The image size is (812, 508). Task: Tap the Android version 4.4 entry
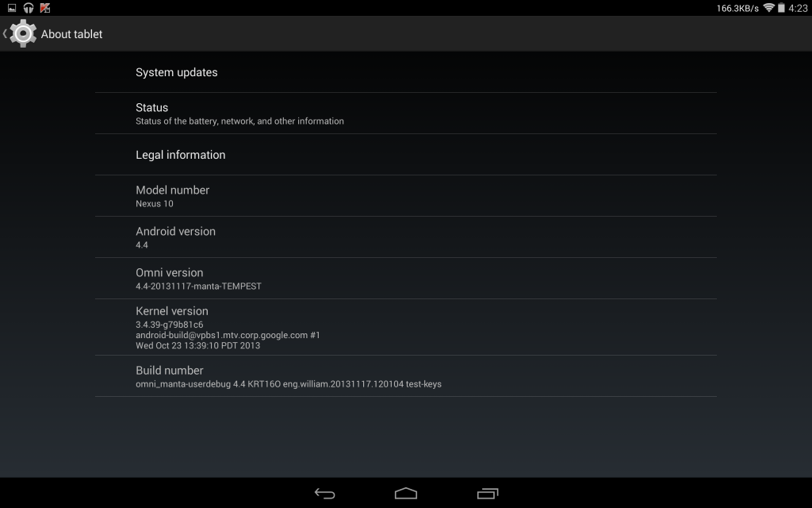pyautogui.click(x=406, y=237)
